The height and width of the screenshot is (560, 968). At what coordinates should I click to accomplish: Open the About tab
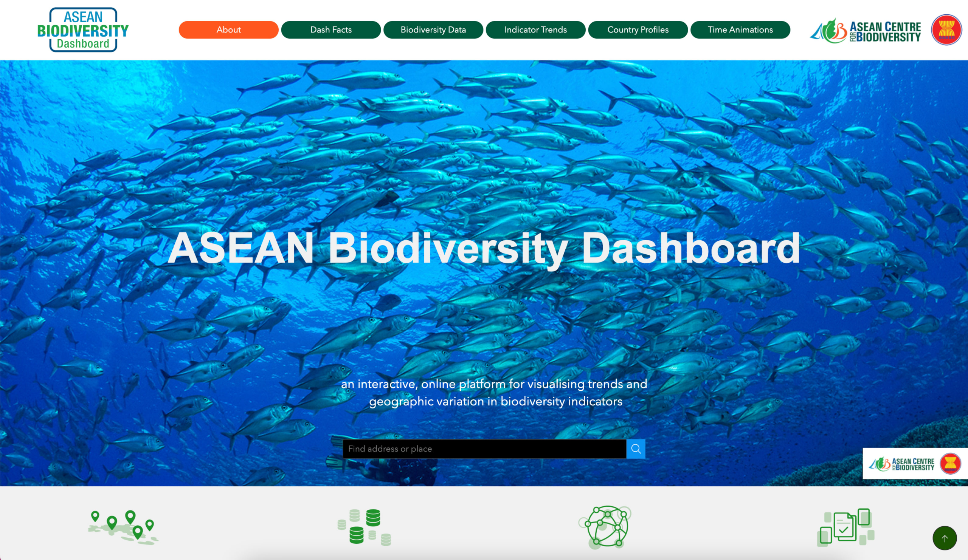[x=228, y=29]
